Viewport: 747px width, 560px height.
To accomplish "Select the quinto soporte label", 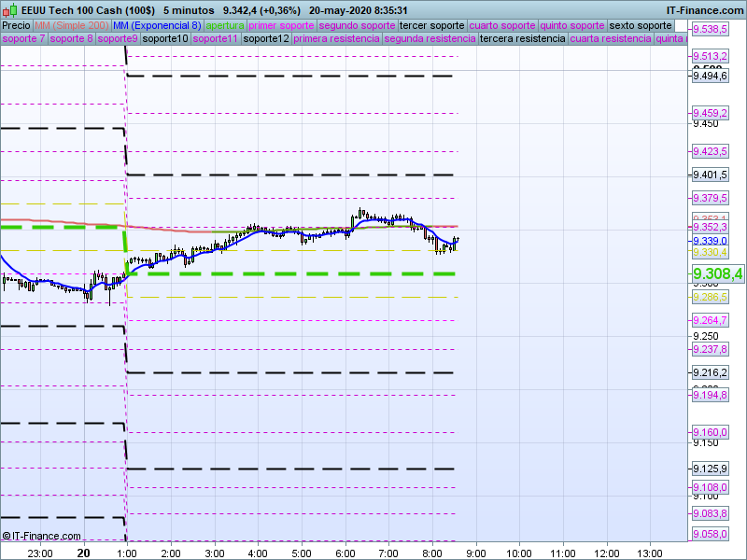I will [572, 25].
